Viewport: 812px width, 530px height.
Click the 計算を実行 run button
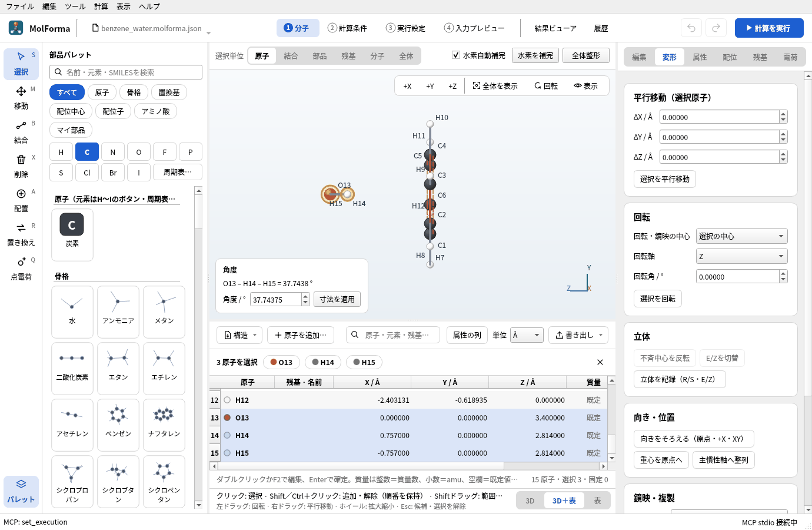pos(769,28)
